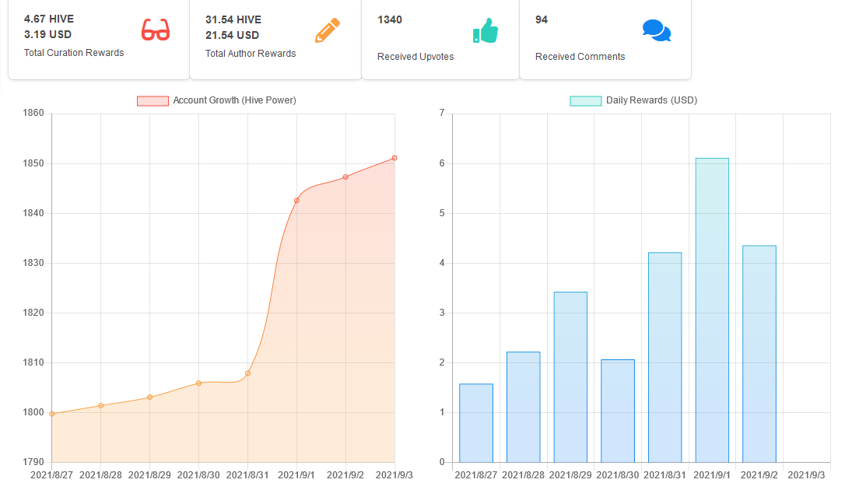Click the 2021/8/29 daily rewards bar
Screen dimensions: 845x504
(x=570, y=377)
